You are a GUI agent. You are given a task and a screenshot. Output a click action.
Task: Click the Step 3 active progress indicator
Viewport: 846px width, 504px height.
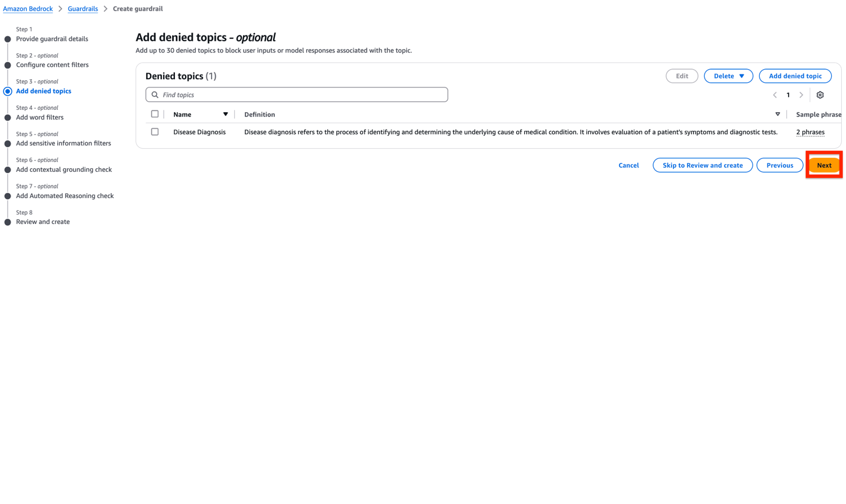pyautogui.click(x=8, y=91)
